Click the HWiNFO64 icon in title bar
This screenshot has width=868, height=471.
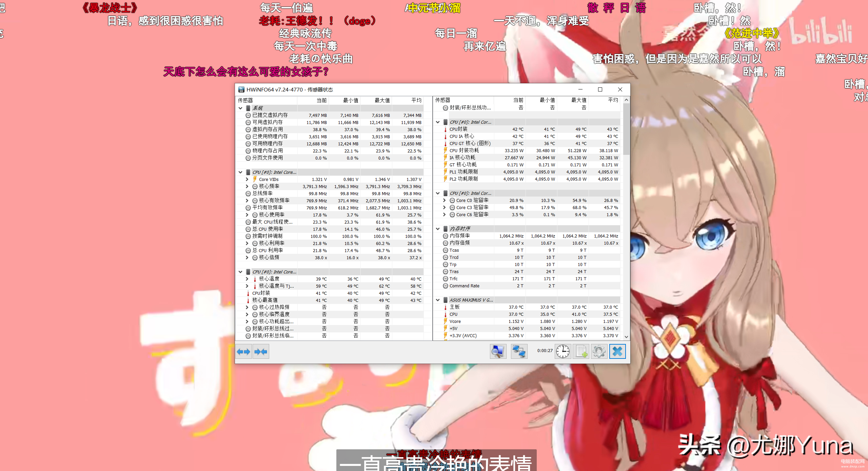click(x=241, y=89)
